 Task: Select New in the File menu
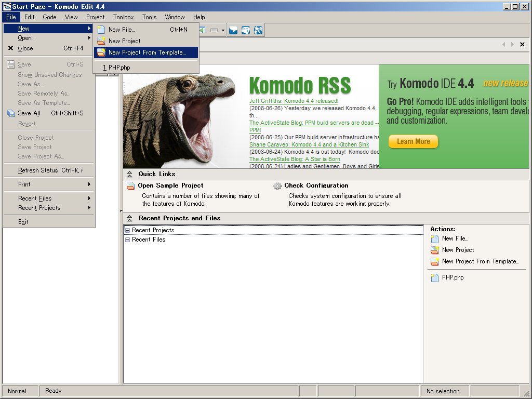click(x=48, y=29)
